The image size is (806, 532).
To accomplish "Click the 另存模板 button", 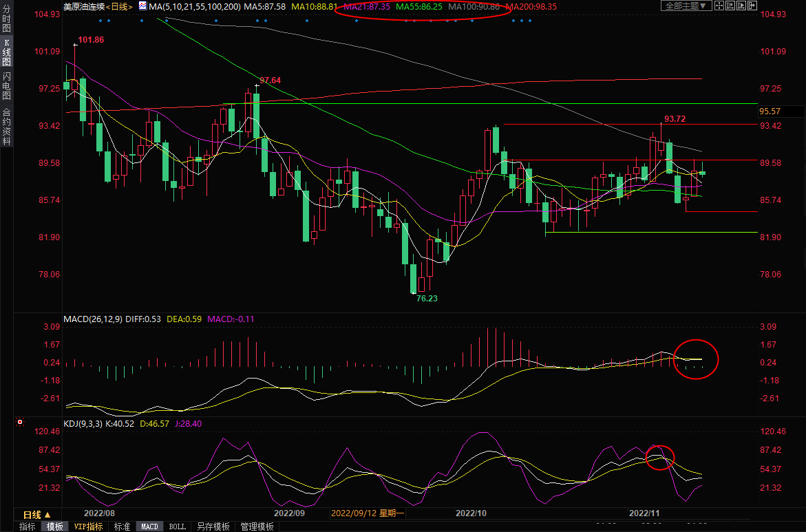I will tap(213, 526).
